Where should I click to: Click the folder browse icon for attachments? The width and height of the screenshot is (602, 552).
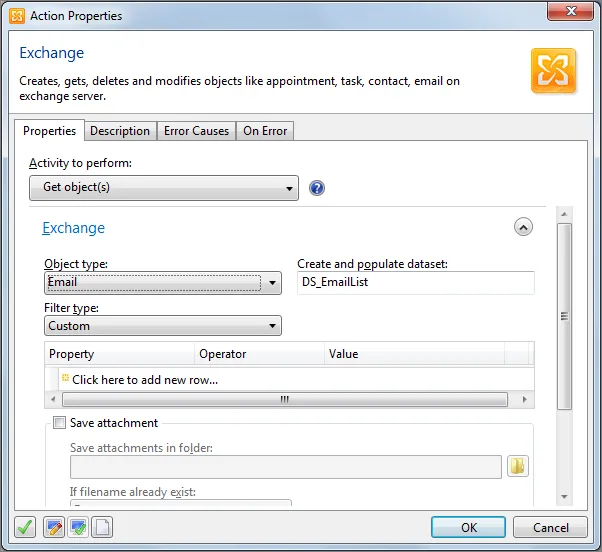[518, 466]
